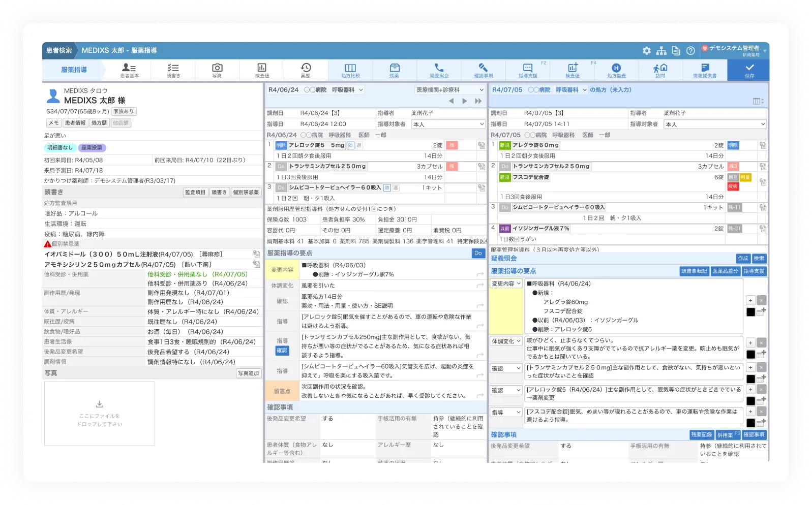The width and height of the screenshot is (812, 505).
Task: Open the 確認事項 toolbar tab
Action: tap(484, 70)
